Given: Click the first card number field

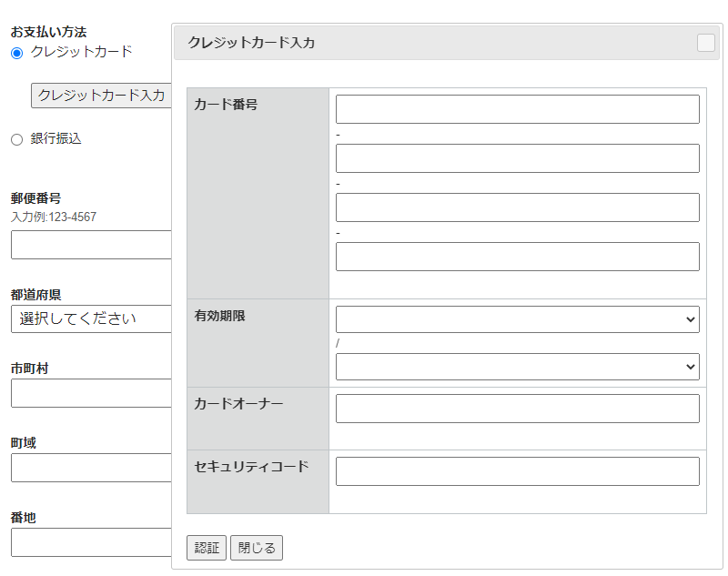Looking at the screenshot, I should coord(517,108).
